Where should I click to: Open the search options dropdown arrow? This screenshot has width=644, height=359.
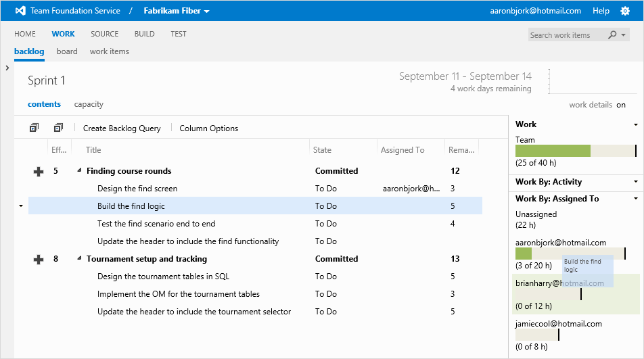[x=624, y=35]
